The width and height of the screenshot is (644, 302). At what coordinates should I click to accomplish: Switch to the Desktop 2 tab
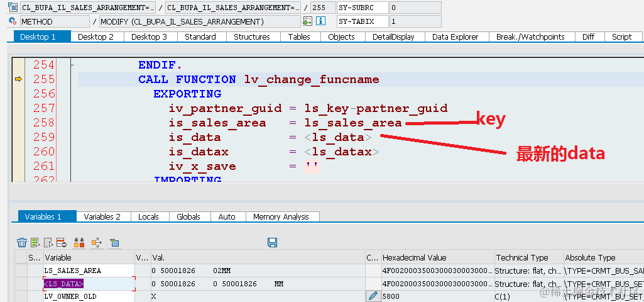tap(96, 36)
